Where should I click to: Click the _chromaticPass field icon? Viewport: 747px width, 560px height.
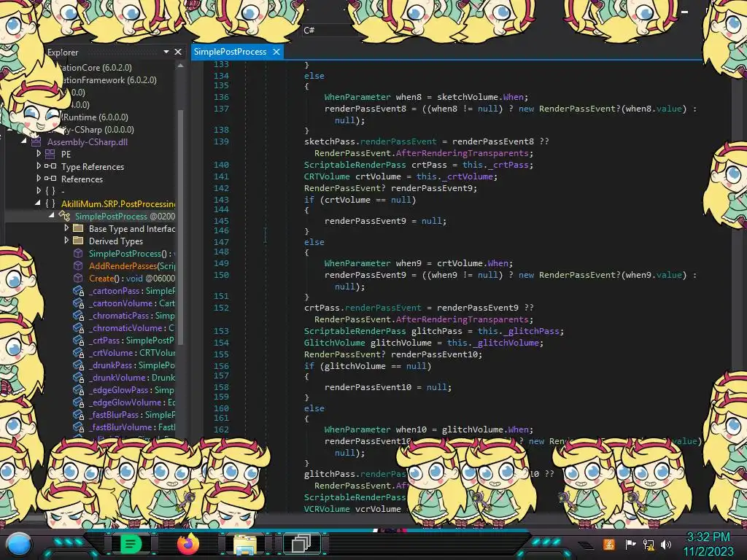79,315
